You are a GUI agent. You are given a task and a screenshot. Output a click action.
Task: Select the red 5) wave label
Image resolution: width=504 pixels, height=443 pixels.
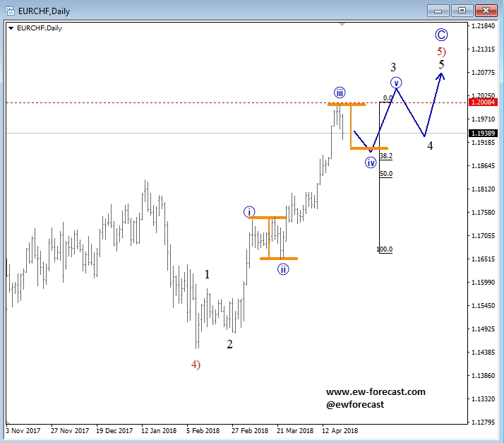point(442,51)
